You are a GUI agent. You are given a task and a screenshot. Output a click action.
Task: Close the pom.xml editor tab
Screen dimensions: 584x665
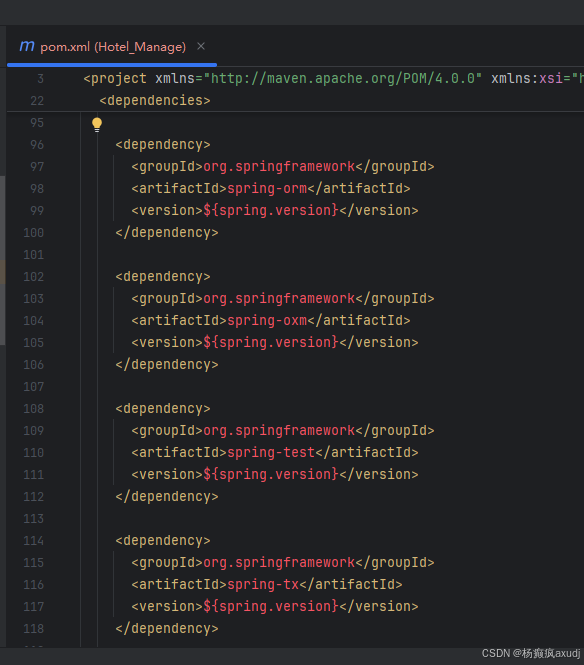coord(201,46)
